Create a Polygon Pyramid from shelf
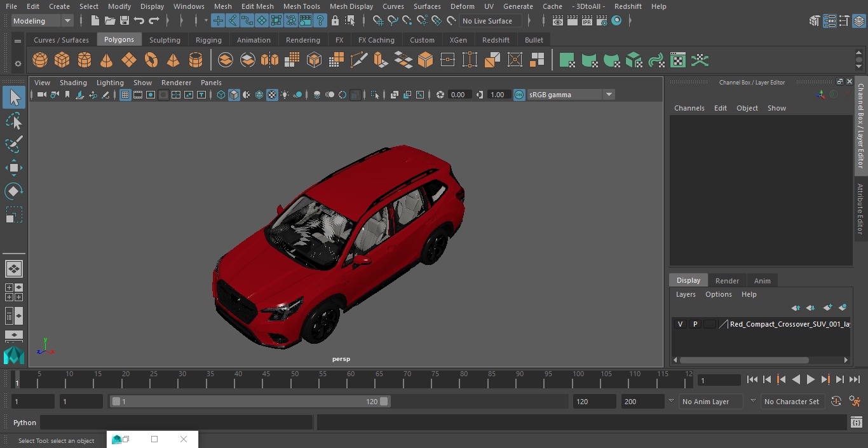This screenshot has height=448, width=868. pyautogui.click(x=173, y=60)
